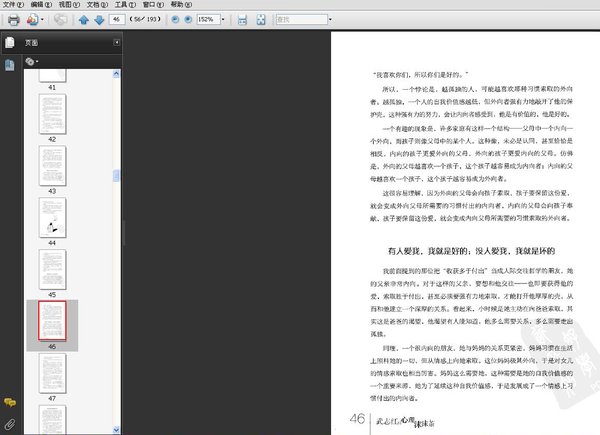Go to previous page with up arrow
The width and height of the screenshot is (600, 435).
tap(84, 19)
